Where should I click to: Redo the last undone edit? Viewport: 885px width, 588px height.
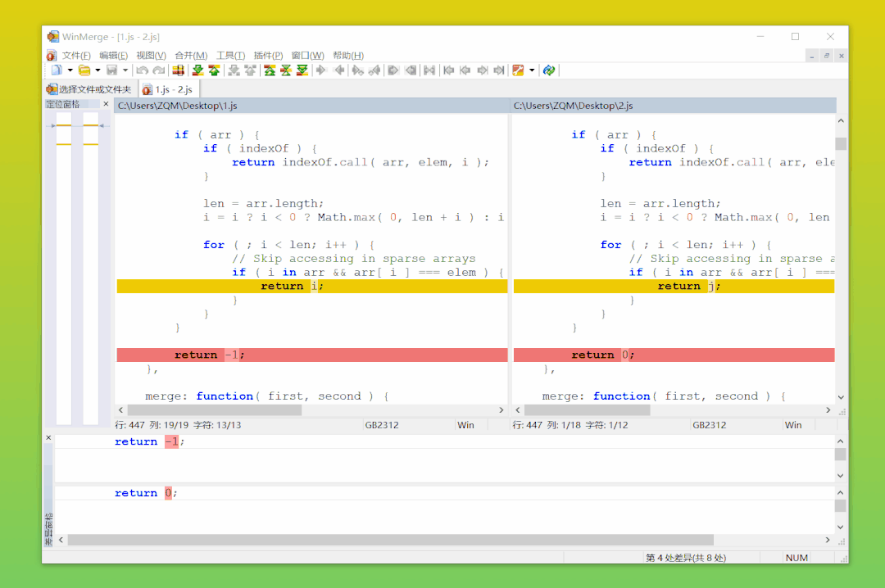tap(159, 70)
